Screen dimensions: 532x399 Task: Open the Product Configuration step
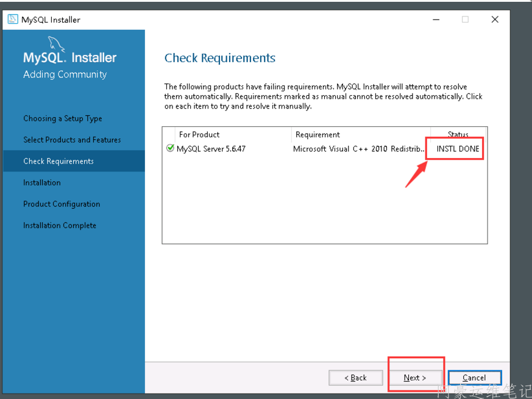tap(62, 204)
